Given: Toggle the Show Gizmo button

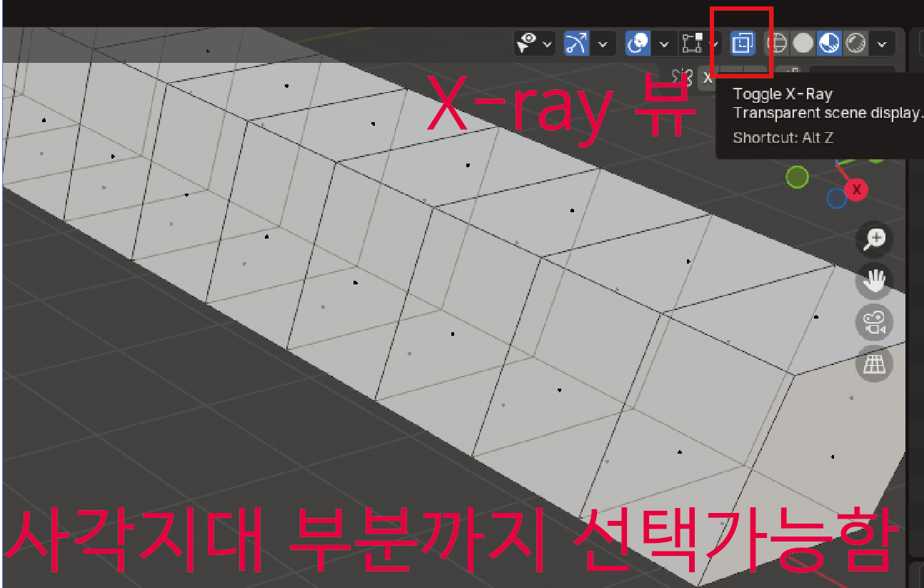Looking at the screenshot, I should click(x=576, y=44).
